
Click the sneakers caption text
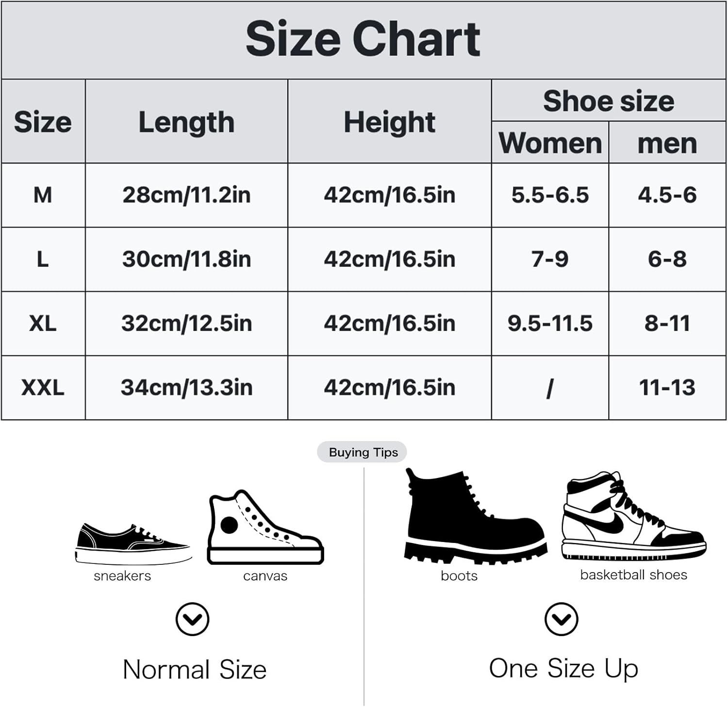[x=122, y=576]
